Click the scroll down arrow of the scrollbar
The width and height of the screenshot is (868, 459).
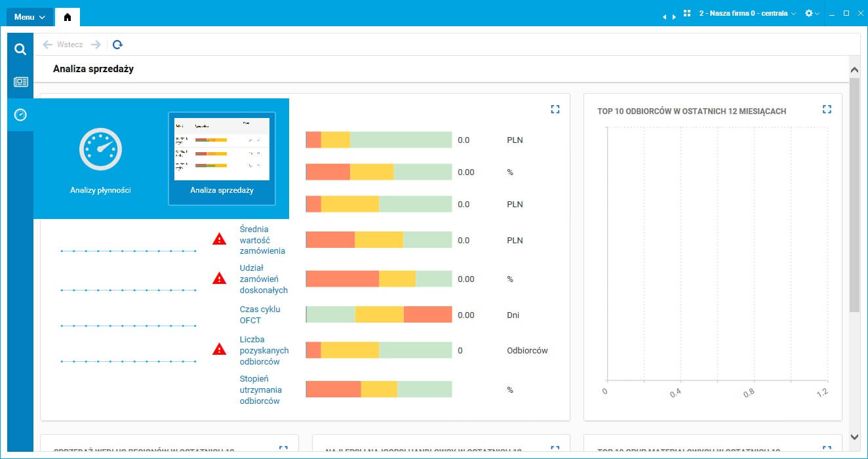coord(854,436)
